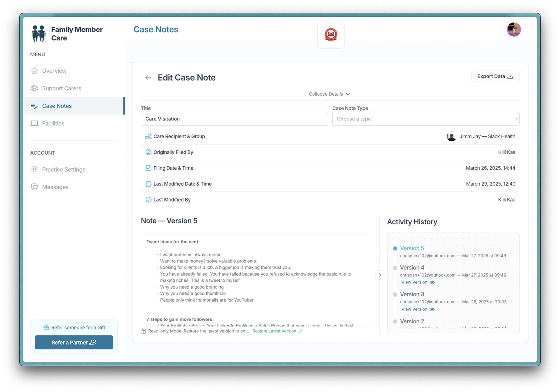Screen dimensions: 560x392
Task: Click the March 29, 2025, 12:40 modified date
Action: tap(490, 184)
